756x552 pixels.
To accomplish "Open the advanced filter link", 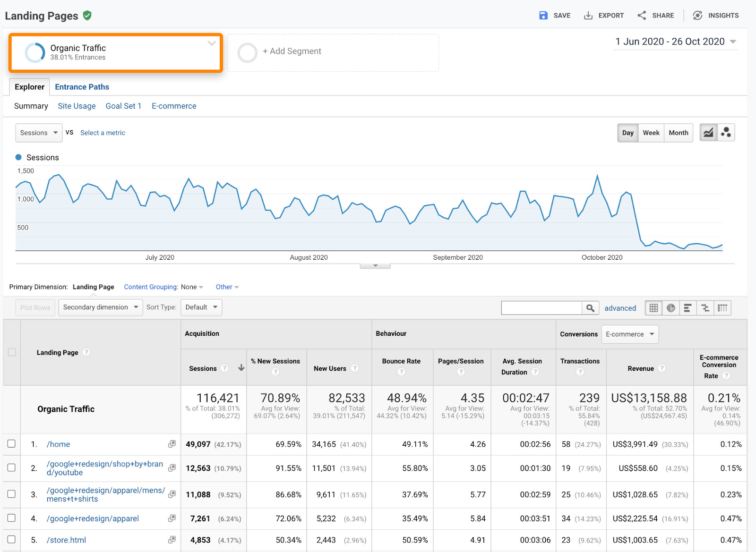I will click(620, 308).
